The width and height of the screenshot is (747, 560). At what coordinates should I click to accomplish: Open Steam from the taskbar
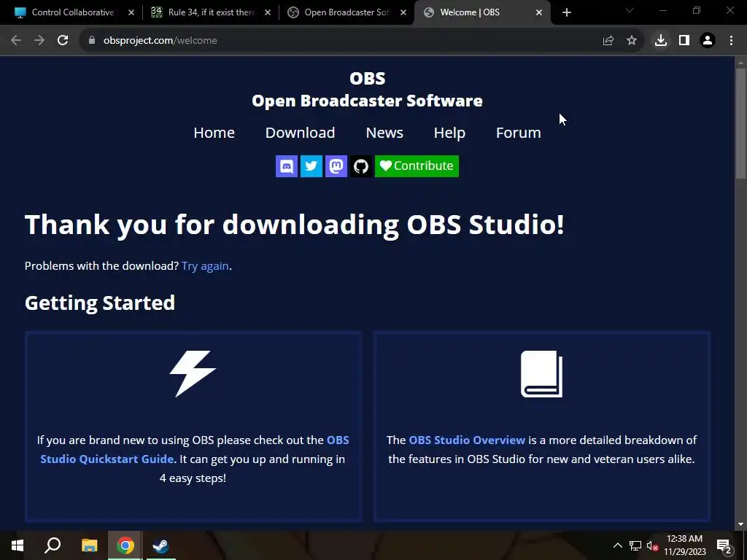pos(160,545)
